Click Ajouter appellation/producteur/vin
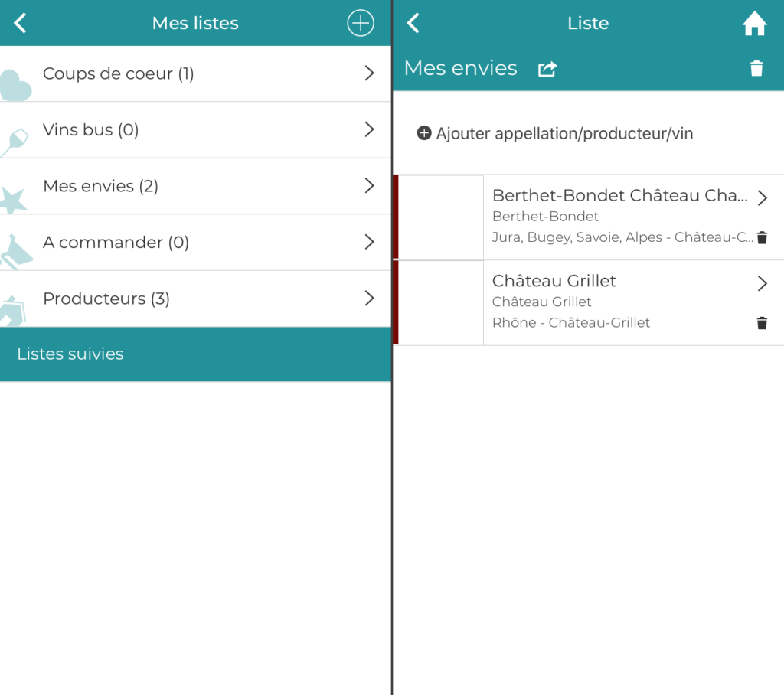784x695 pixels. point(555,133)
